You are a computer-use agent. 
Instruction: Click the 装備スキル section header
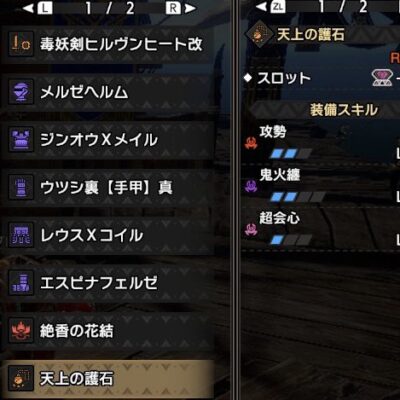pos(344,110)
